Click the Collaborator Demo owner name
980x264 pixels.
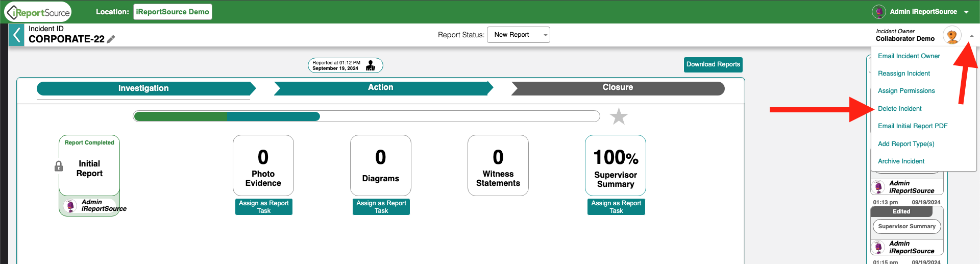point(905,39)
